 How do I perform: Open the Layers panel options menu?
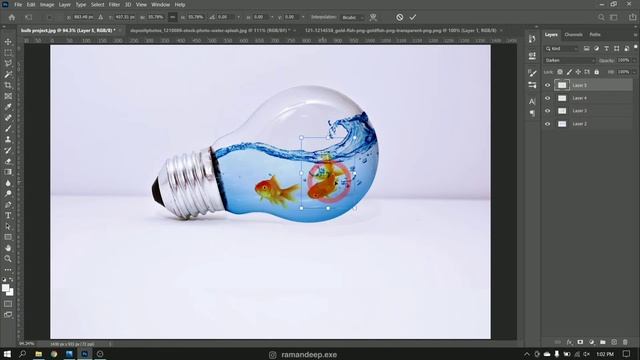point(636,35)
